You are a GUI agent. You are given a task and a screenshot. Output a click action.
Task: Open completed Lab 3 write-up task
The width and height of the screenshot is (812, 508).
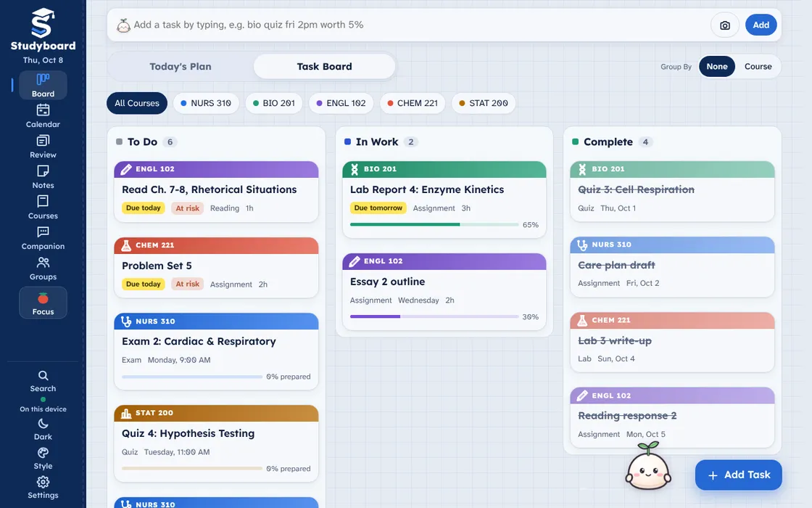tap(672, 342)
